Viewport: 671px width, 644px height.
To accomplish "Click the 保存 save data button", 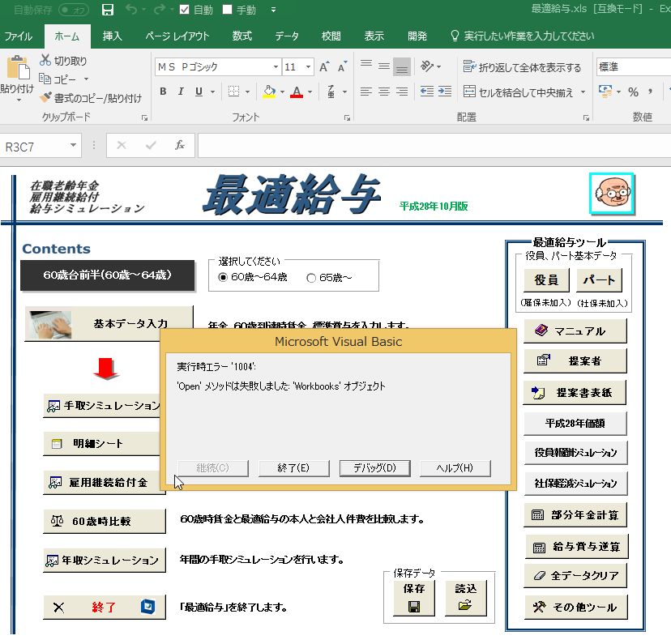I will pyautogui.click(x=414, y=599).
